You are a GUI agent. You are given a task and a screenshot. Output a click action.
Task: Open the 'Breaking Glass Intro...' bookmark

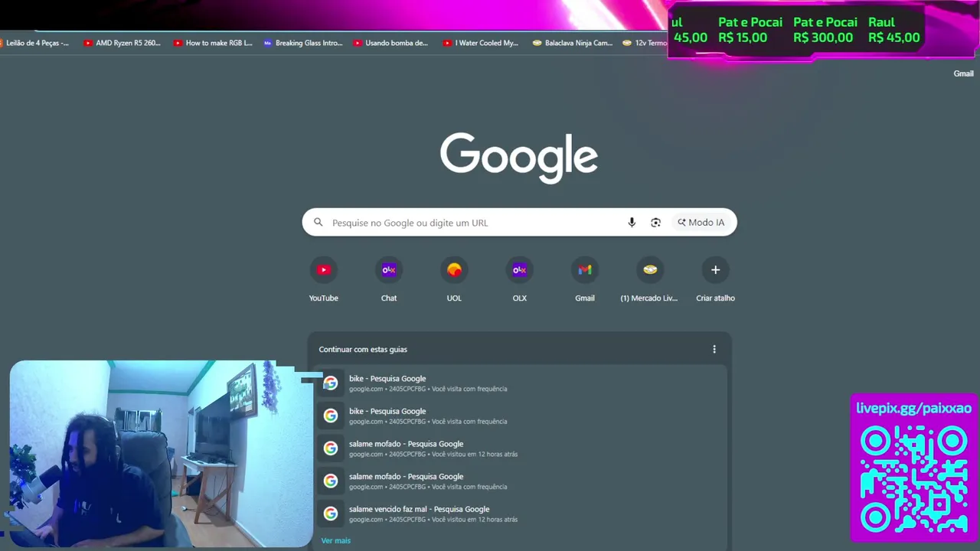click(x=303, y=43)
